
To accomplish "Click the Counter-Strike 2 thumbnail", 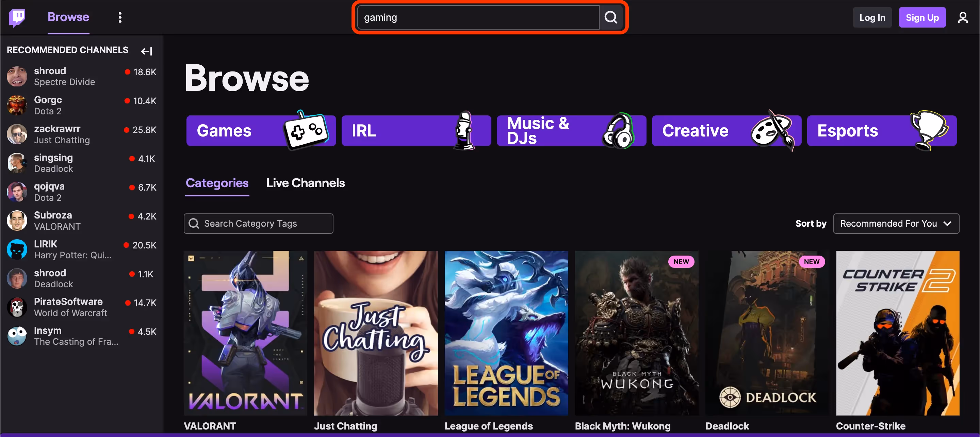I will click(x=897, y=333).
